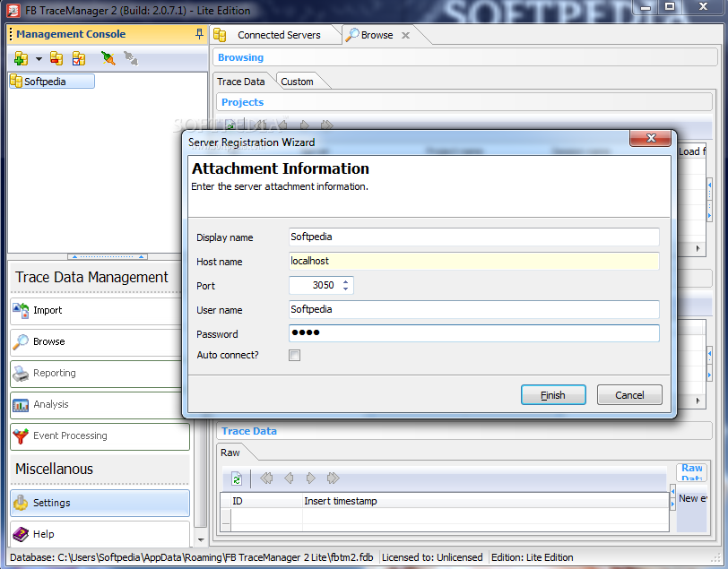
Task: Click the Cancel button in wizard
Action: click(629, 395)
